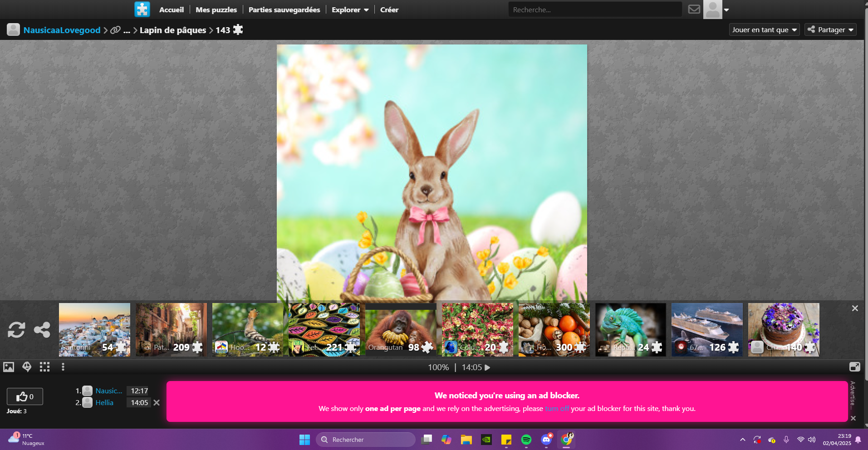Arrange pieces with the grid icon
Image resolution: width=868 pixels, height=450 pixels.
click(44, 367)
